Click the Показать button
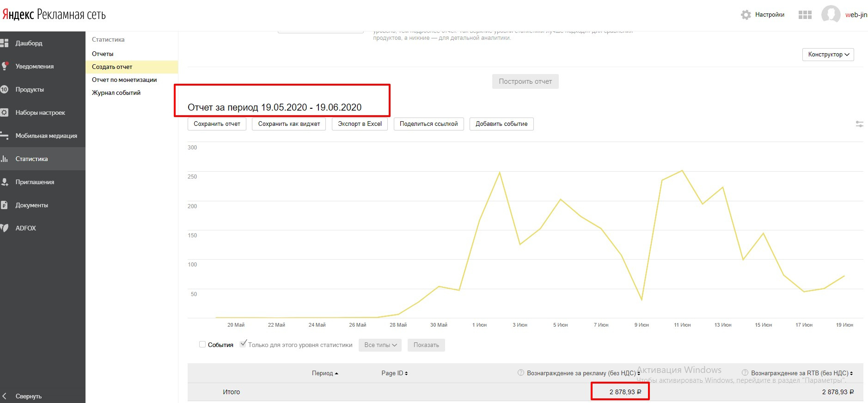This screenshot has width=868, height=403. tap(426, 345)
